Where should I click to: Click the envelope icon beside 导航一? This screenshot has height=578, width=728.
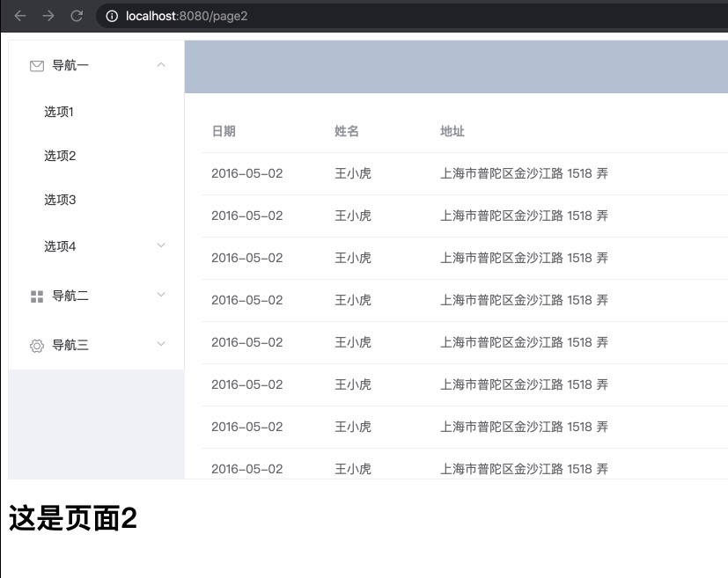pos(37,65)
